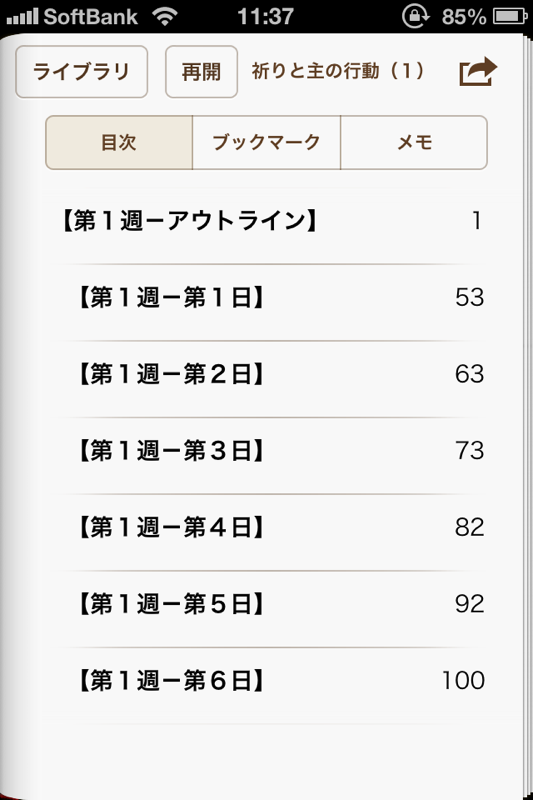Tap the signal strength bars
The height and width of the screenshot is (800, 533).
point(22,16)
